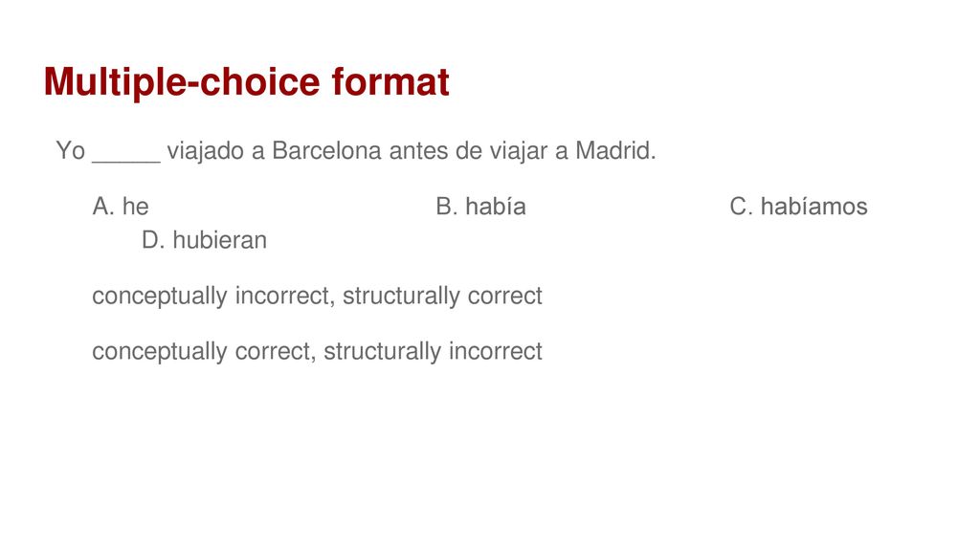980x551 pixels.
Task: Click "Yo" at the sentence start
Action: (x=71, y=150)
